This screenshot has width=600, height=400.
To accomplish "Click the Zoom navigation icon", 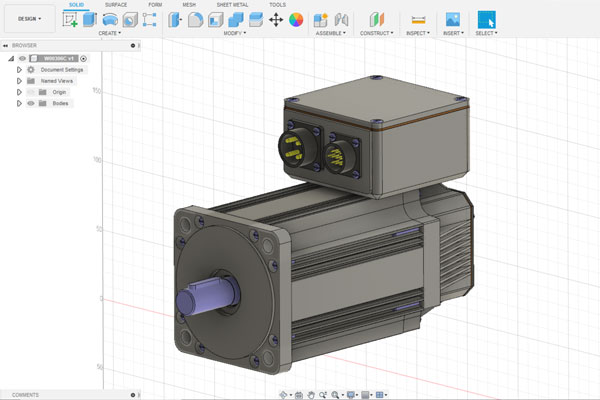I will point(323,395).
